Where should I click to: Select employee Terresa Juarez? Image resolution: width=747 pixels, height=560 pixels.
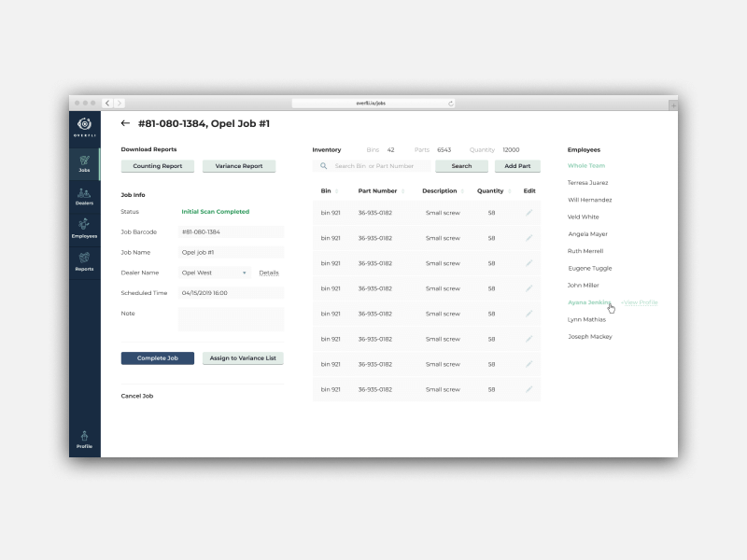pyautogui.click(x=588, y=183)
